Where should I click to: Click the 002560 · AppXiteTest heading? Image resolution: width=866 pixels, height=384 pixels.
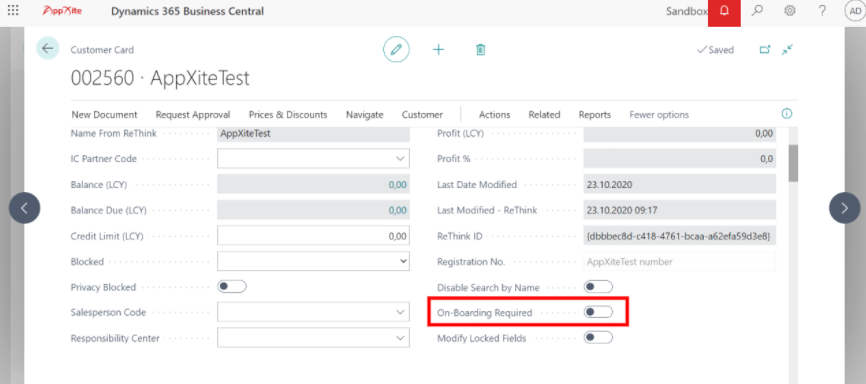[160, 78]
